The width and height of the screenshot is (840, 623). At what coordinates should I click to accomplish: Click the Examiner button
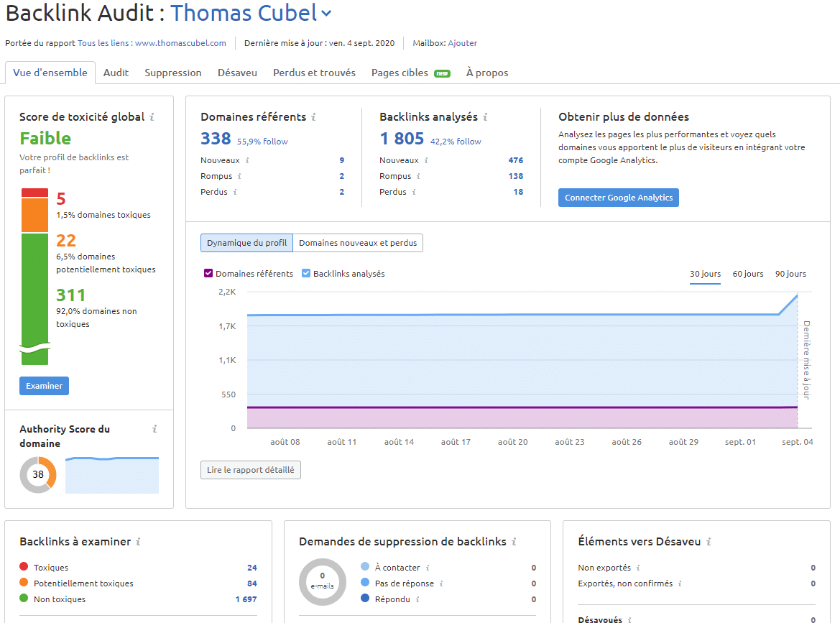point(44,386)
